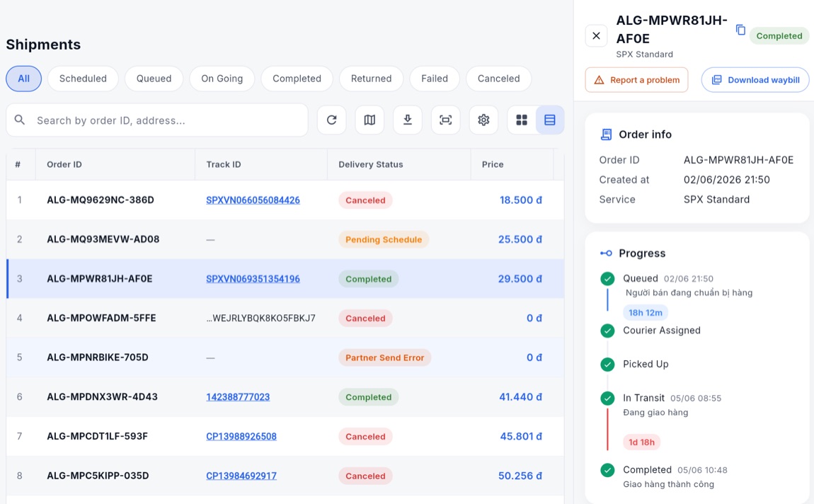Open tracking link SPXVN066056084426
Screen dimensions: 814x504
click(253, 200)
